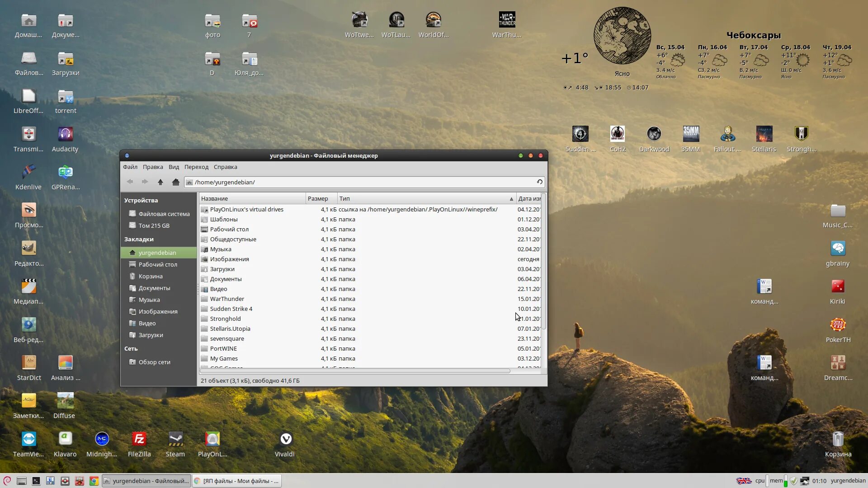Click the horizontal scrollbar of file list
This screenshot has width=868, height=488.
tap(354, 371)
